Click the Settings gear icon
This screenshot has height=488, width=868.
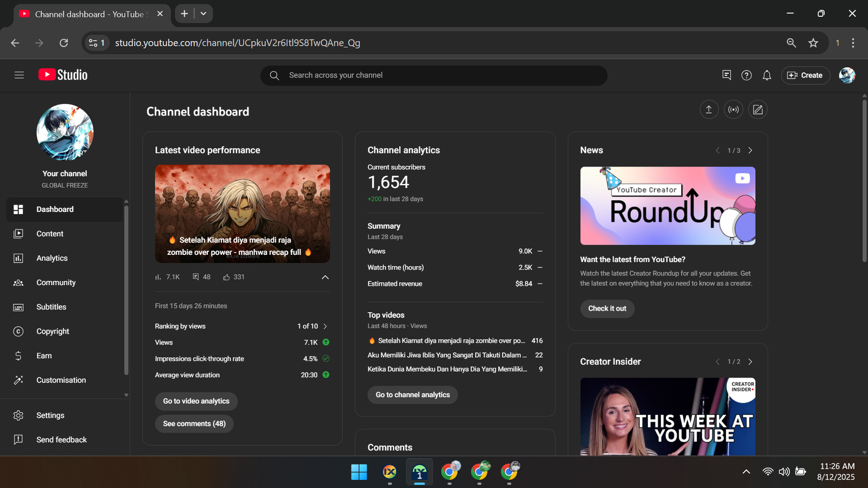pyautogui.click(x=18, y=415)
